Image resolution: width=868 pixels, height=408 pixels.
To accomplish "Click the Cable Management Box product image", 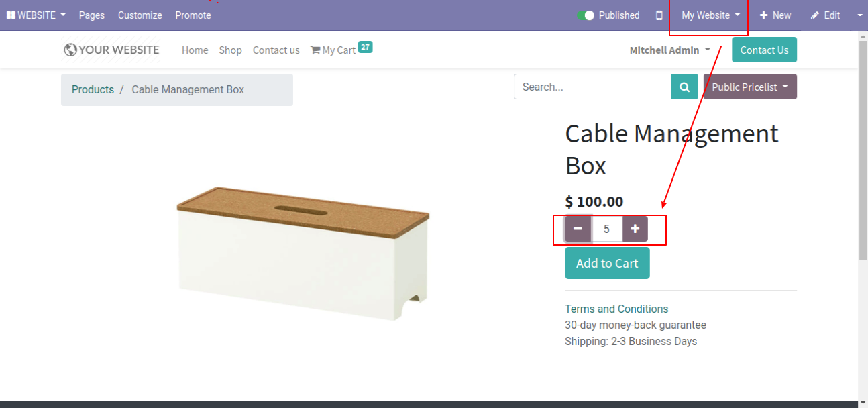I will [x=303, y=254].
